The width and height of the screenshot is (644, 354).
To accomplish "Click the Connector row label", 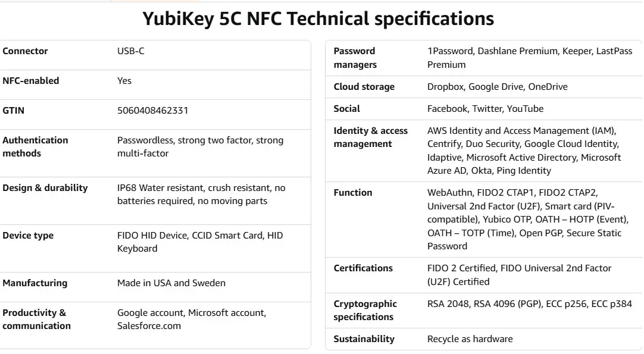I will point(25,51).
